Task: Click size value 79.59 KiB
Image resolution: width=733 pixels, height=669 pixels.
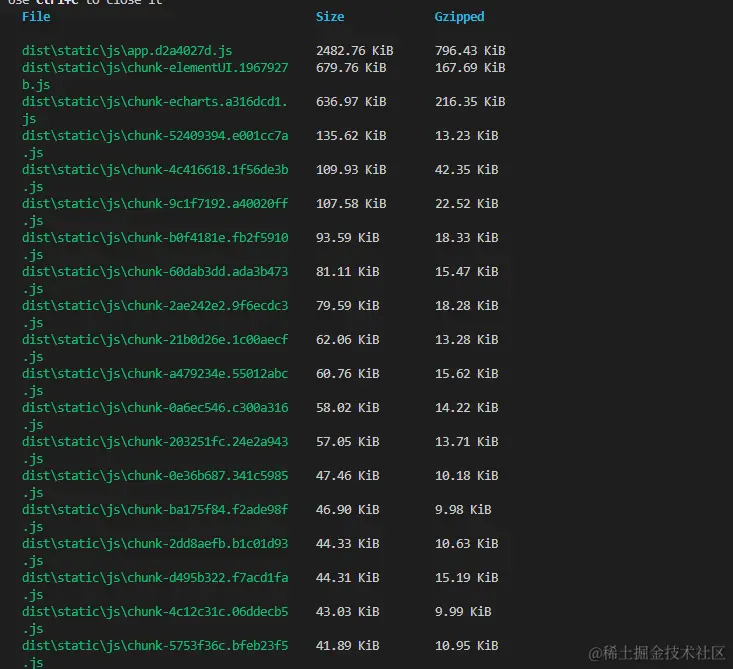Action: 348,306
